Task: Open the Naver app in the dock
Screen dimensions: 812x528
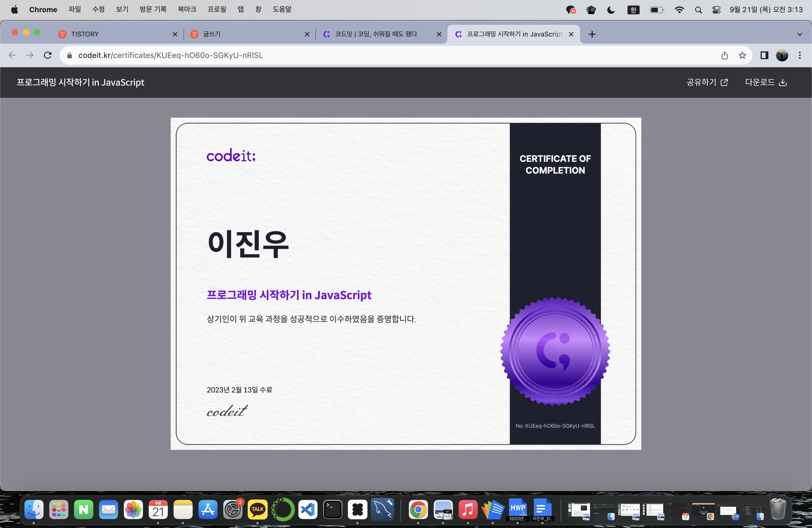Action: (84, 509)
